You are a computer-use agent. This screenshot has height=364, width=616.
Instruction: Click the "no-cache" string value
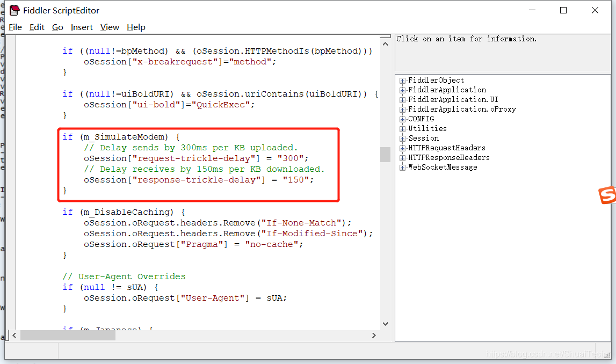click(x=271, y=244)
